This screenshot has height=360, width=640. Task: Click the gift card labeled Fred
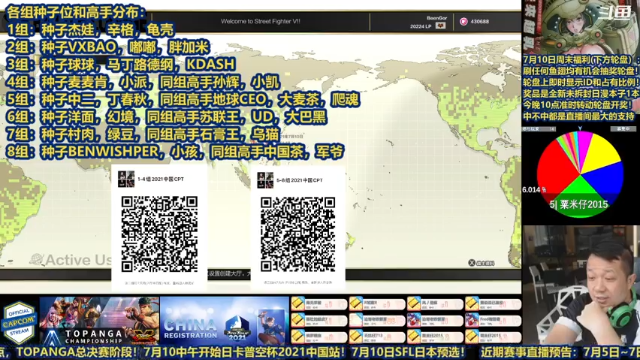point(493,320)
